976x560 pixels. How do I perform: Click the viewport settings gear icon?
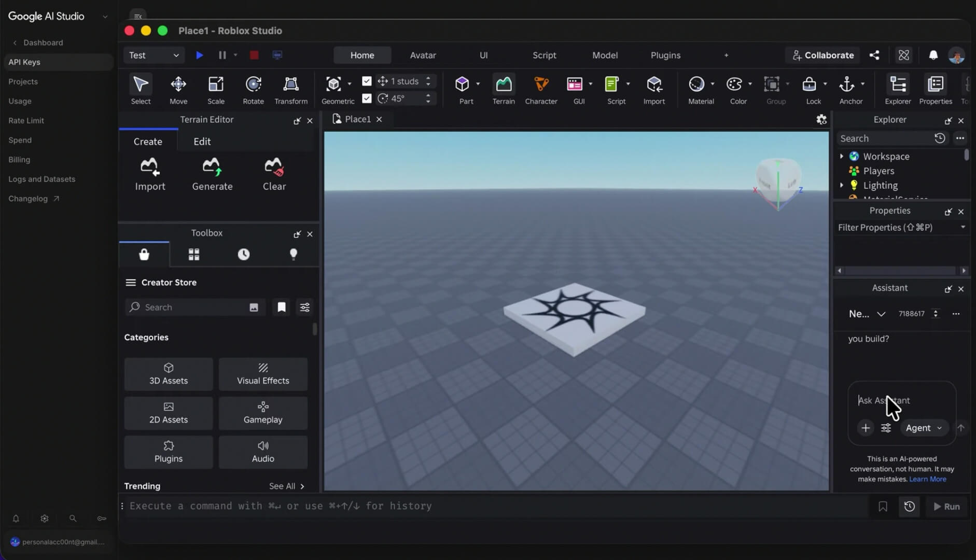tap(821, 119)
